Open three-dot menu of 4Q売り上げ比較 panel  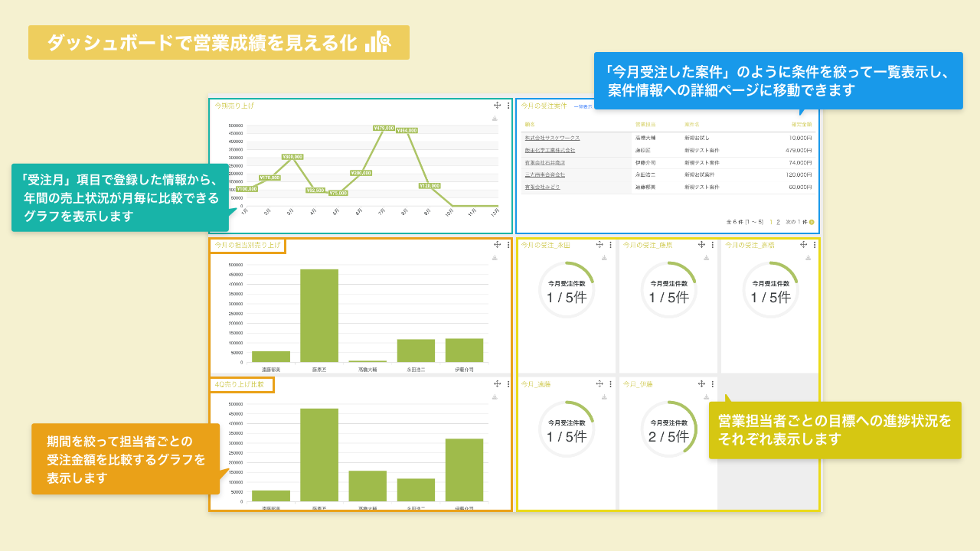point(508,384)
